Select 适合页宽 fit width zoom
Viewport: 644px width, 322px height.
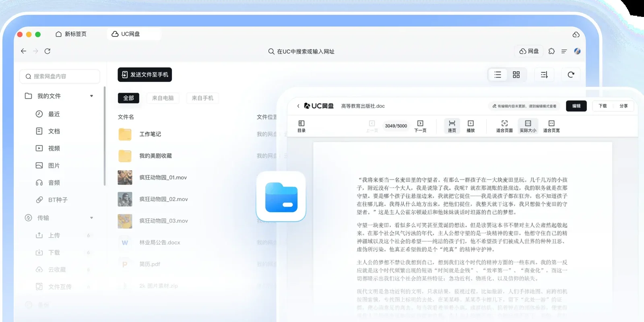(551, 126)
